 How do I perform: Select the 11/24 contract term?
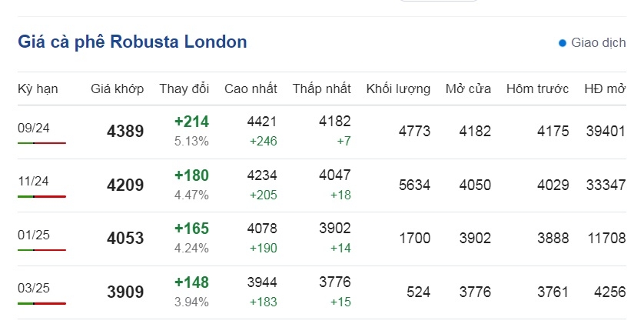33,181
